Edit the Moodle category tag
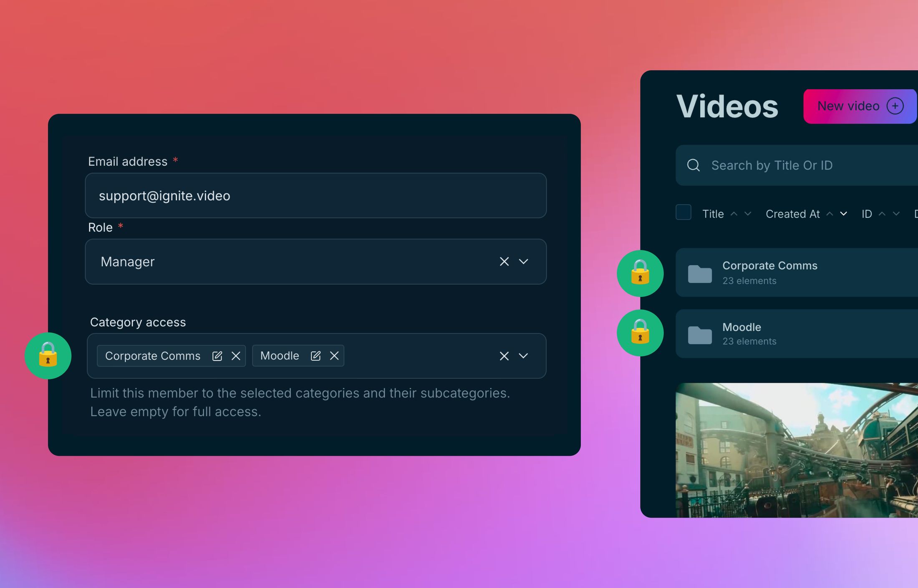This screenshot has width=918, height=588. click(315, 356)
